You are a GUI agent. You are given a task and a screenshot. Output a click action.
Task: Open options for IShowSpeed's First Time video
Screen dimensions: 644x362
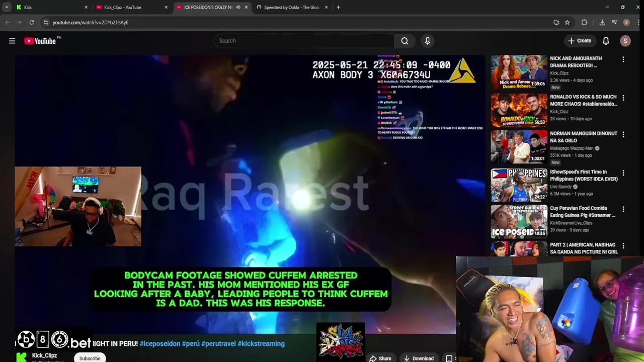click(x=623, y=172)
